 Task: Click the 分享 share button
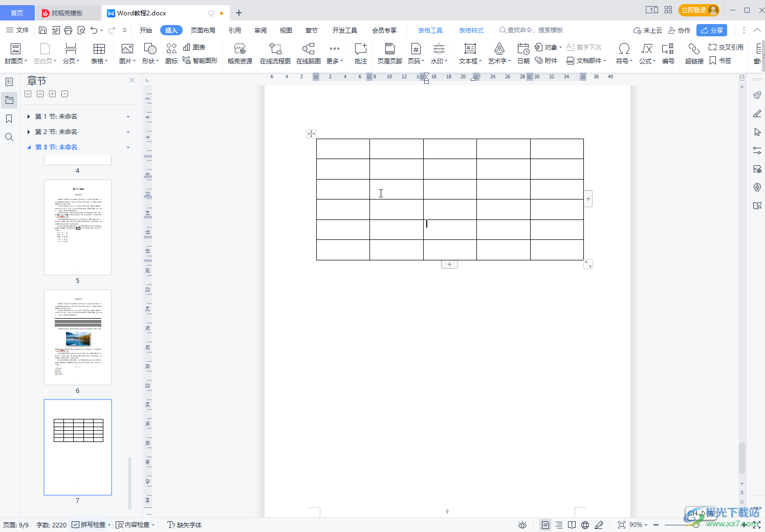[x=712, y=30]
